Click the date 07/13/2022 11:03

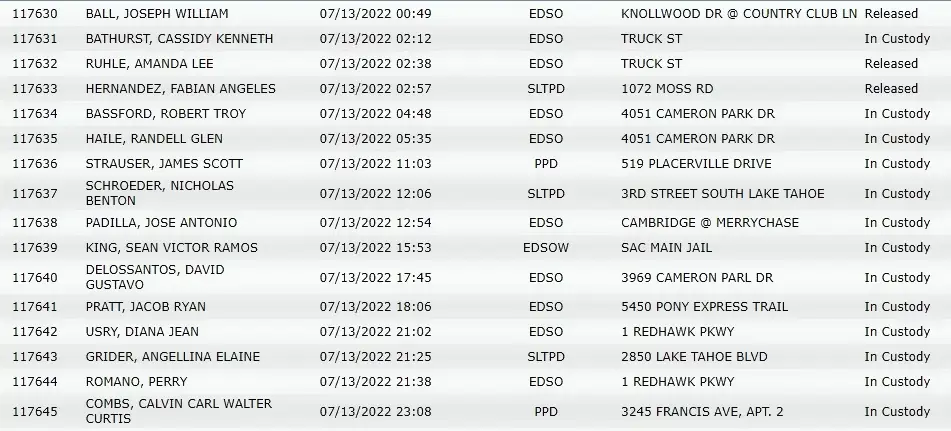tap(375, 164)
